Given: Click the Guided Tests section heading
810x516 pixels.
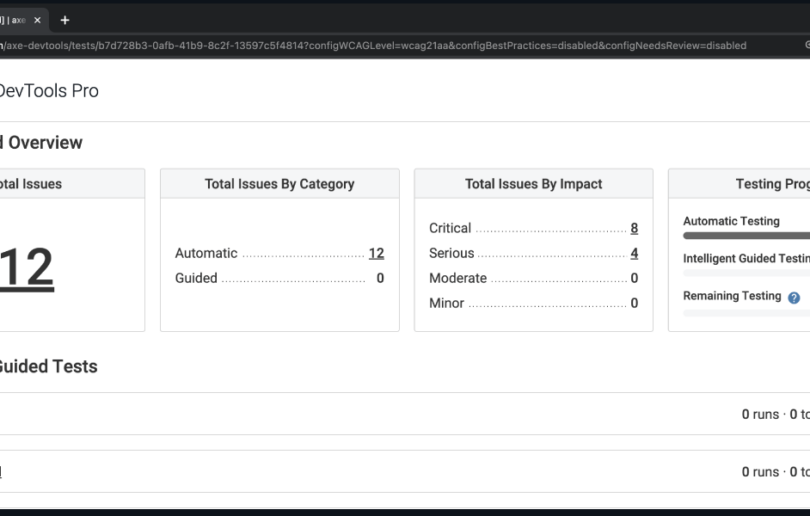Looking at the screenshot, I should tap(49, 366).
